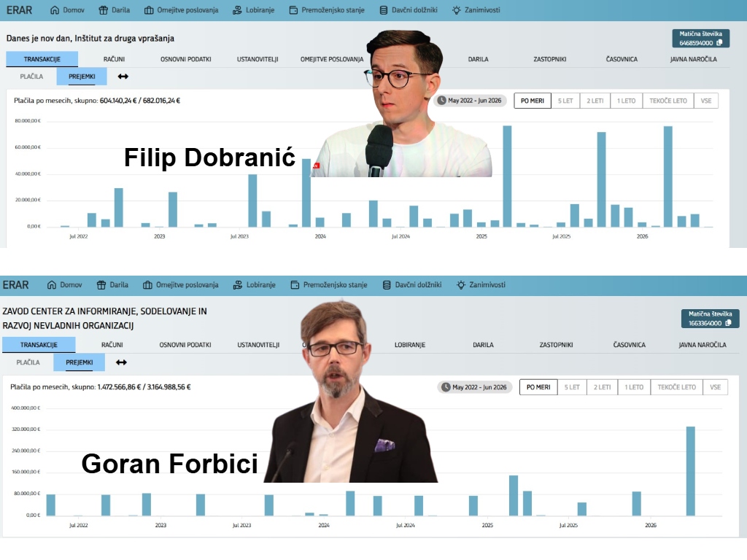
Task: Open ČASOVNICA tab for Danes je nov dan
Action: (622, 59)
